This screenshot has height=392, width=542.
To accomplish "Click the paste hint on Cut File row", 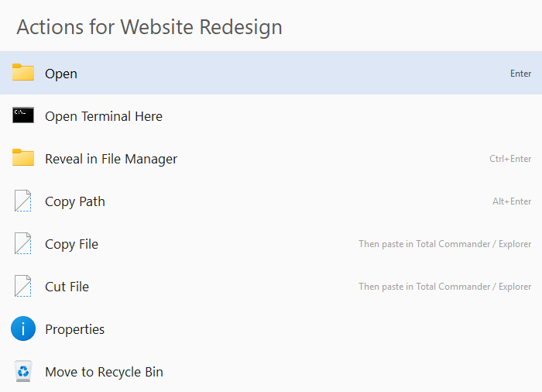I will click(x=445, y=287).
